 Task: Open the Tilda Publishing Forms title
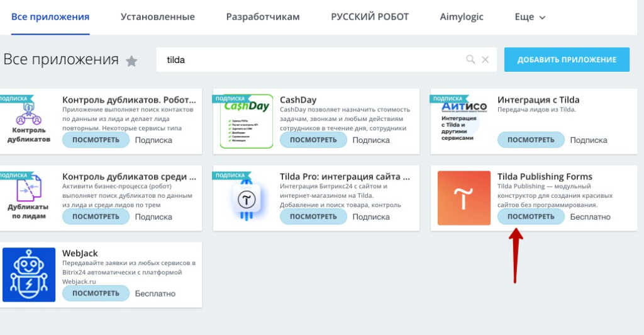[545, 177]
